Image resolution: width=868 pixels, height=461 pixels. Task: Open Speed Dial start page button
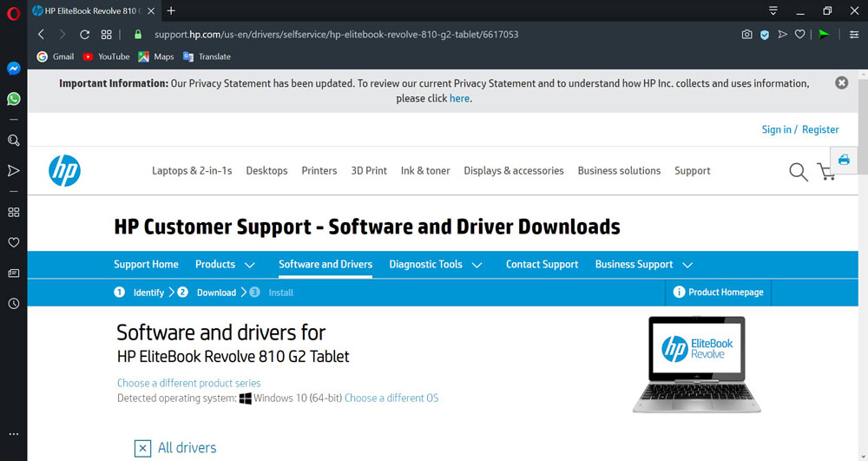click(x=106, y=35)
